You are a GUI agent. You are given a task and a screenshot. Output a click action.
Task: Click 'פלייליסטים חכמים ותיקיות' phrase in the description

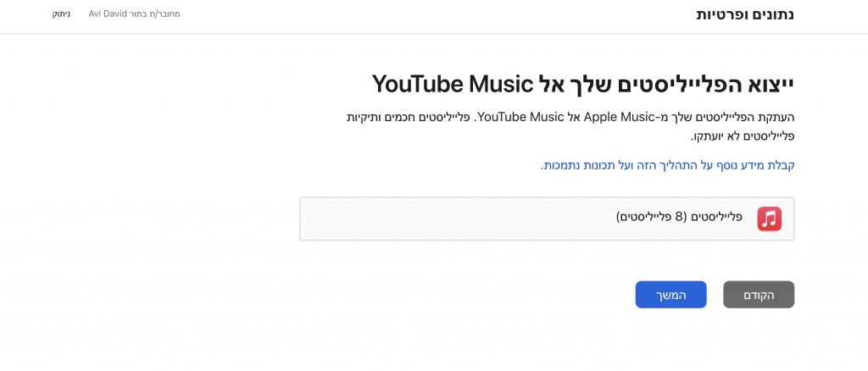pos(408,117)
